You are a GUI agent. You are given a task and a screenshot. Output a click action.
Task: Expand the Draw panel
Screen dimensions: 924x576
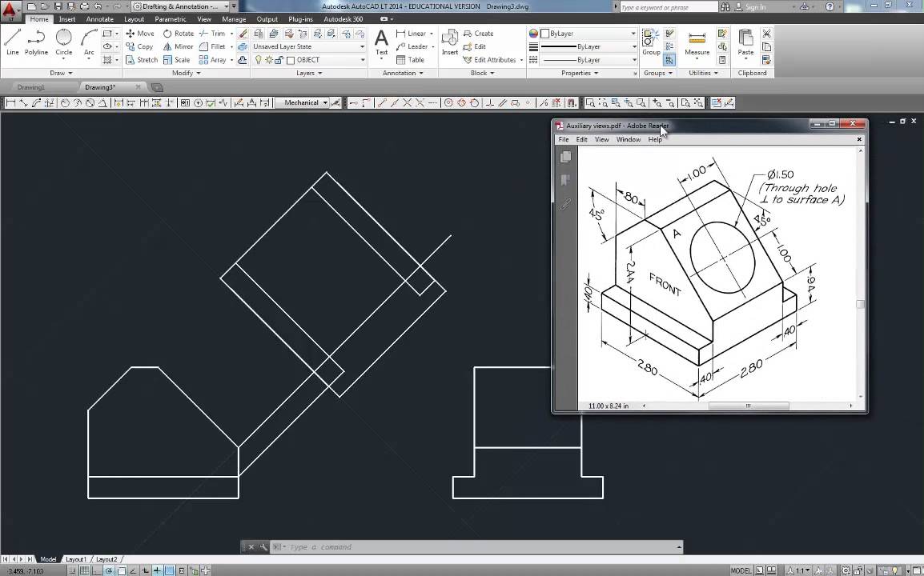pos(62,73)
